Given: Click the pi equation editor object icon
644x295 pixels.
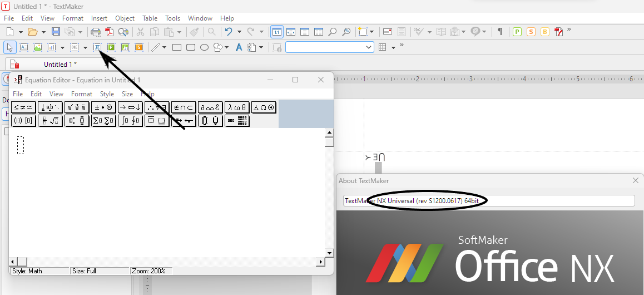Looking at the screenshot, I should tap(97, 47).
